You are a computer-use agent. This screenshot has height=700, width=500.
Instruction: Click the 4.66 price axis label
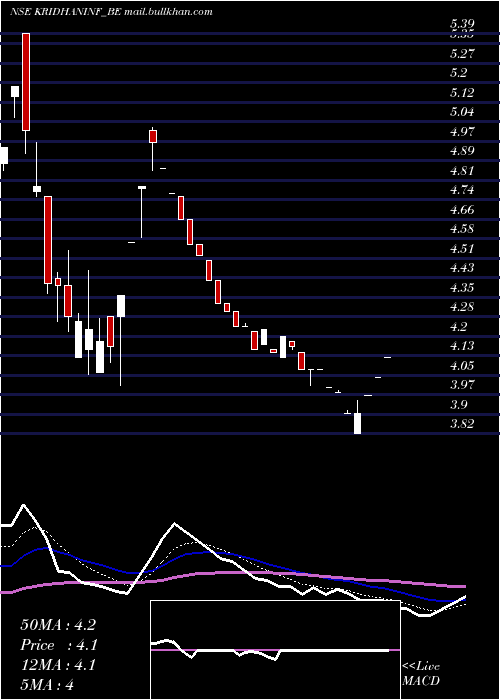[x=462, y=209]
